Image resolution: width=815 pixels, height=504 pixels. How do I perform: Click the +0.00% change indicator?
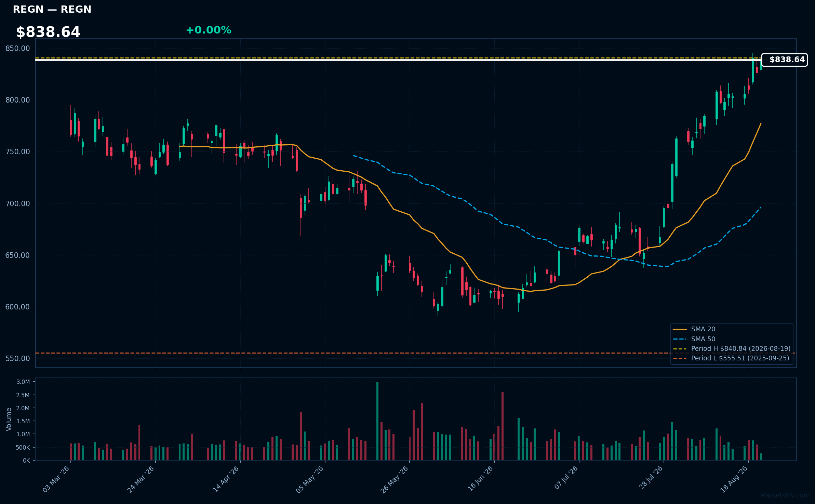coord(209,30)
